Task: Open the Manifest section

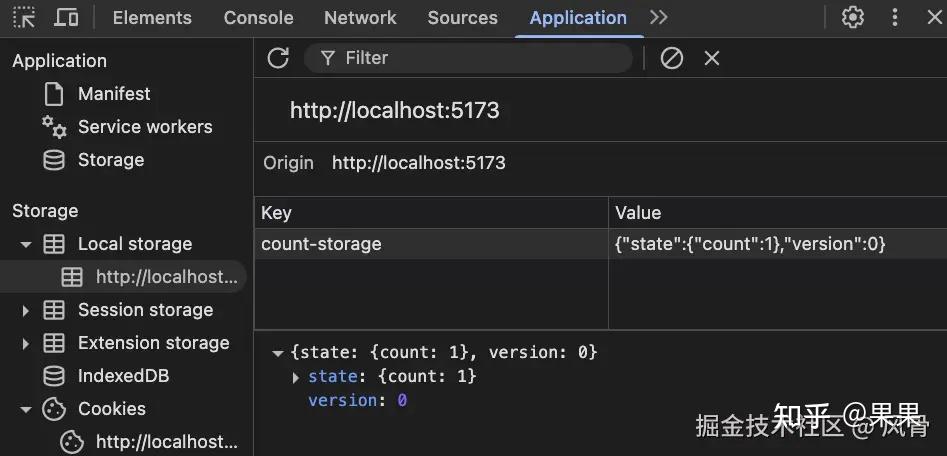Action: click(x=114, y=94)
